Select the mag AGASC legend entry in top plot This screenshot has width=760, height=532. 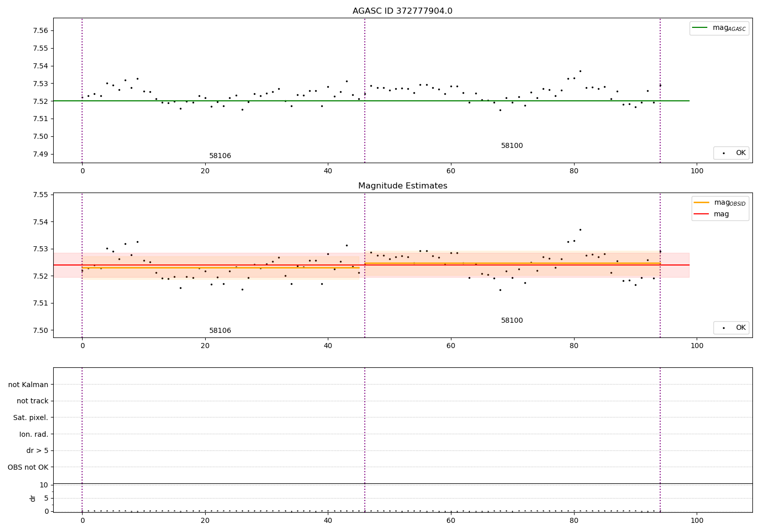coord(719,28)
